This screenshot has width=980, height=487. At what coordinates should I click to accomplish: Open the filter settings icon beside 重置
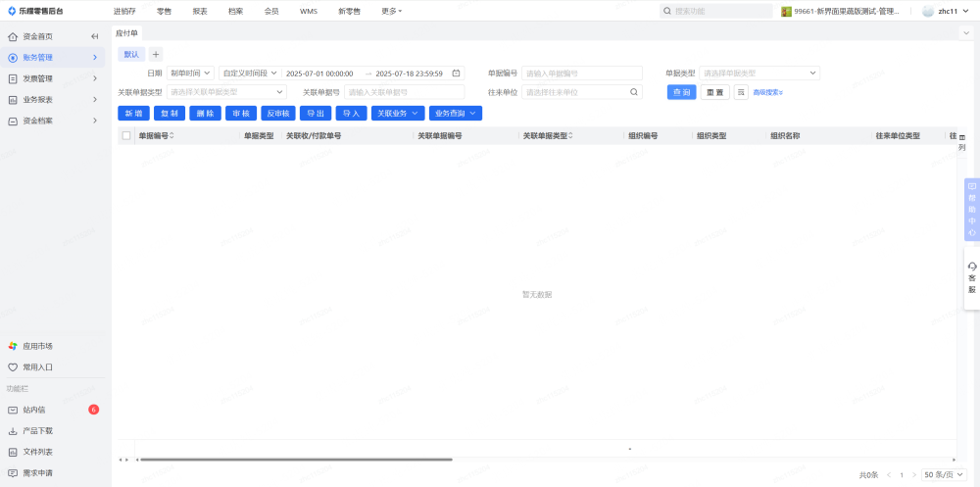pyautogui.click(x=741, y=92)
